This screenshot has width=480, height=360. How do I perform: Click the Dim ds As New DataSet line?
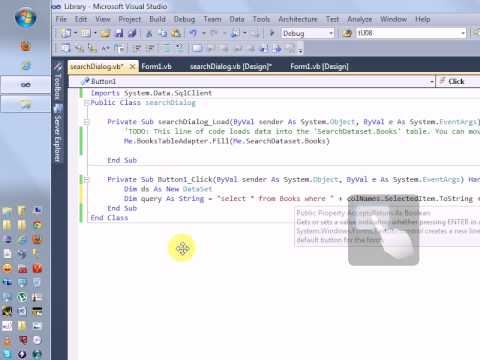click(168, 189)
